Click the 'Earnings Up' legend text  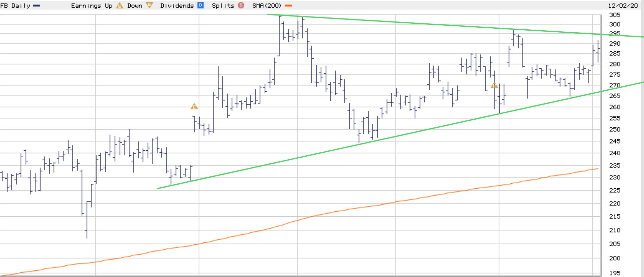pos(92,6)
